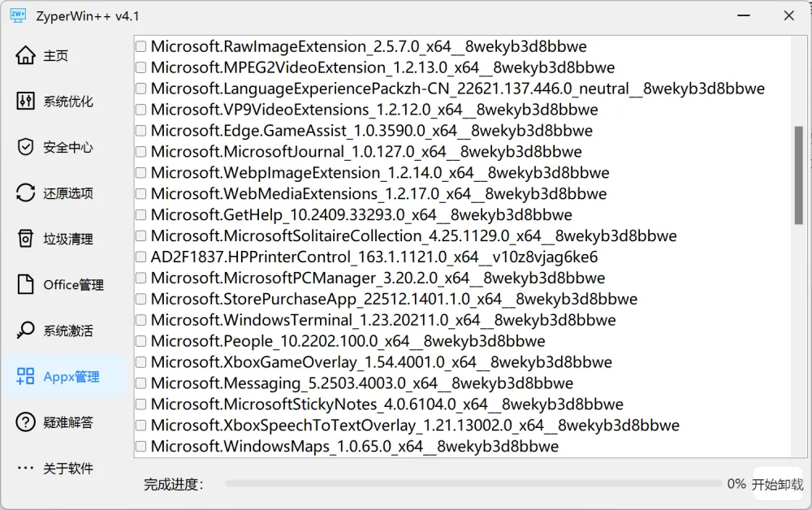812x510 pixels.
Task: Click 开始卸载 uninstall button
Action: coord(777,485)
